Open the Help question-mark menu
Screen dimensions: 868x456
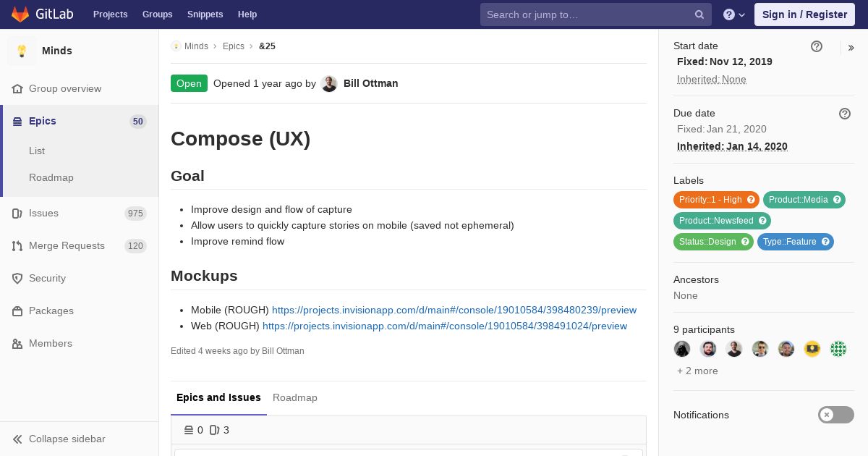pyautogui.click(x=734, y=14)
